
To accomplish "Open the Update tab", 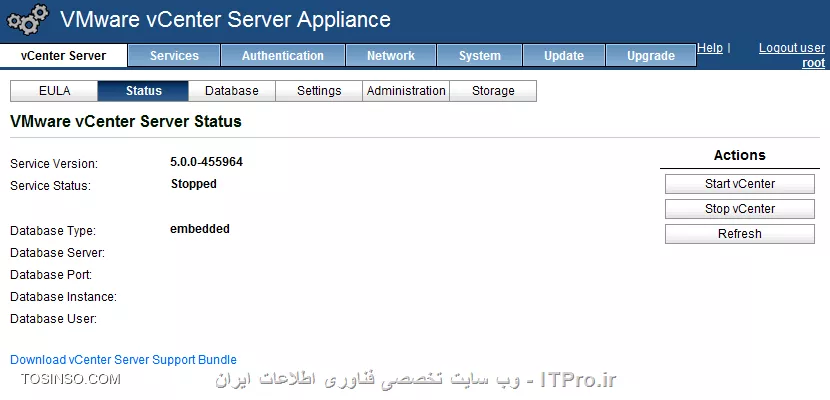I will tap(564, 56).
